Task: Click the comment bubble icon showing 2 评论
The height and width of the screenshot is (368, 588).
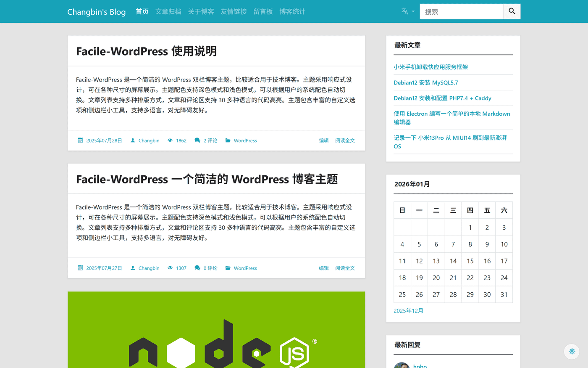Action: (x=197, y=140)
